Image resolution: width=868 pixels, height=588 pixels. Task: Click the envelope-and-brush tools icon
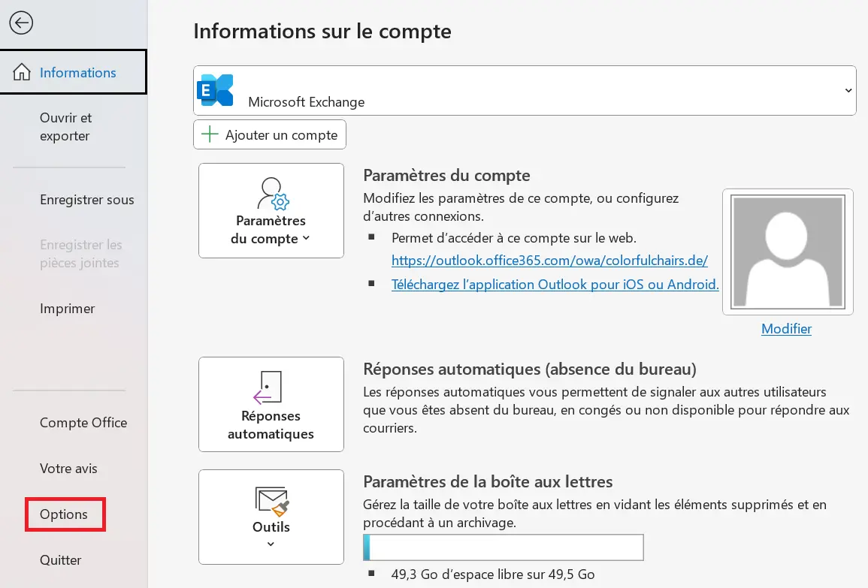pyautogui.click(x=272, y=501)
